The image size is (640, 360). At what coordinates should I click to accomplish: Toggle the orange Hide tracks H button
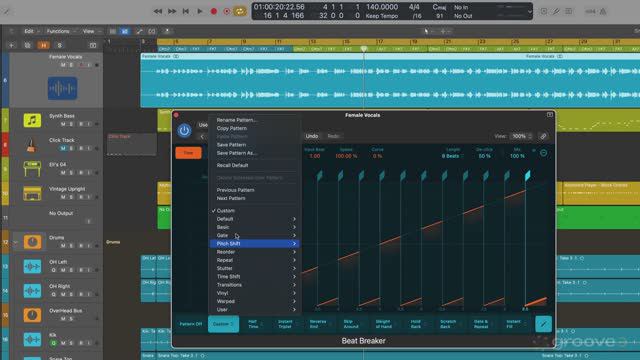coord(43,45)
